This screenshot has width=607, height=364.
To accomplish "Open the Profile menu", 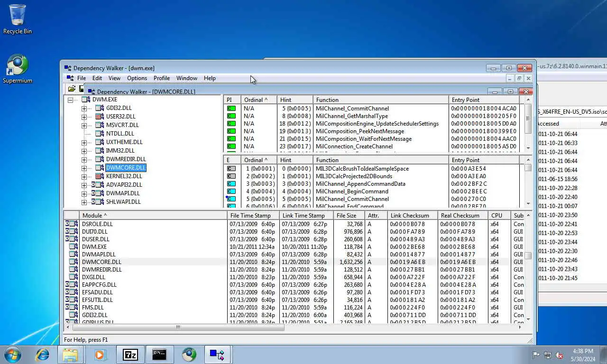I will click(162, 78).
